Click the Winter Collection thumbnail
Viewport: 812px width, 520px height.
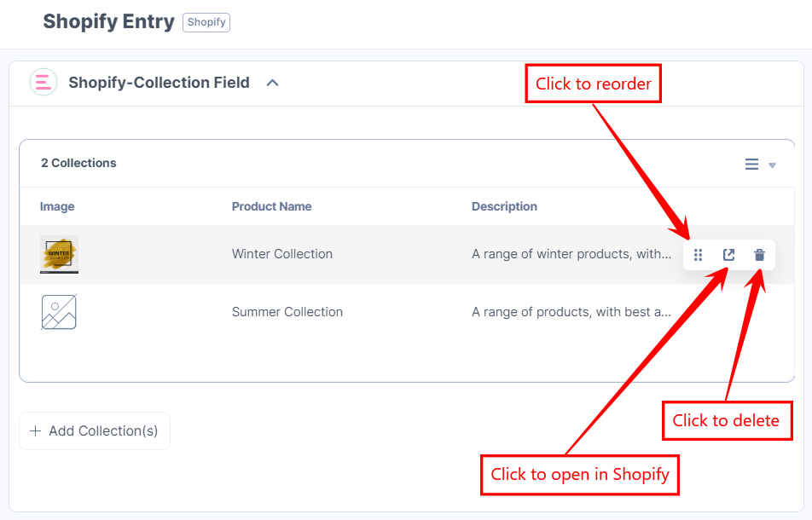58,254
